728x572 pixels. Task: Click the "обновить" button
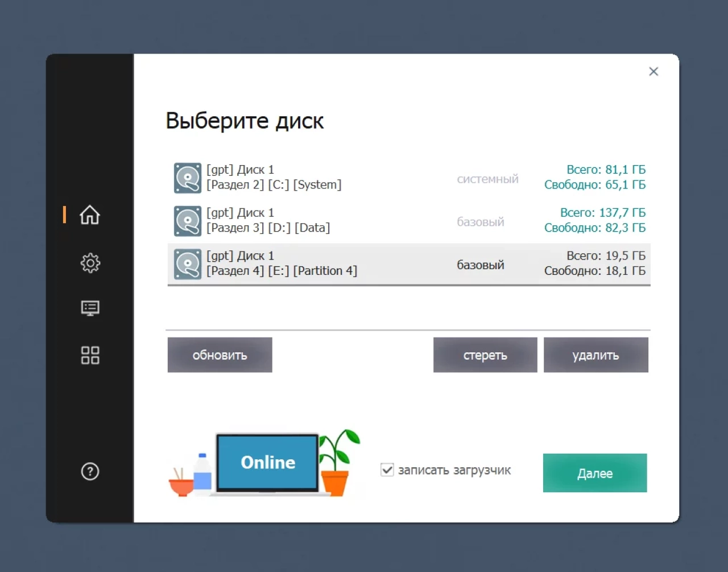point(220,355)
